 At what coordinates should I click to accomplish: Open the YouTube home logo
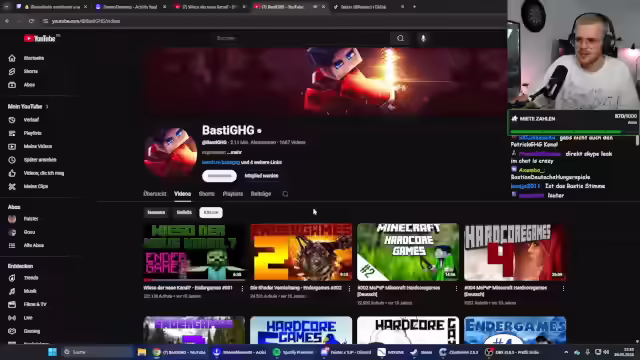(40, 38)
